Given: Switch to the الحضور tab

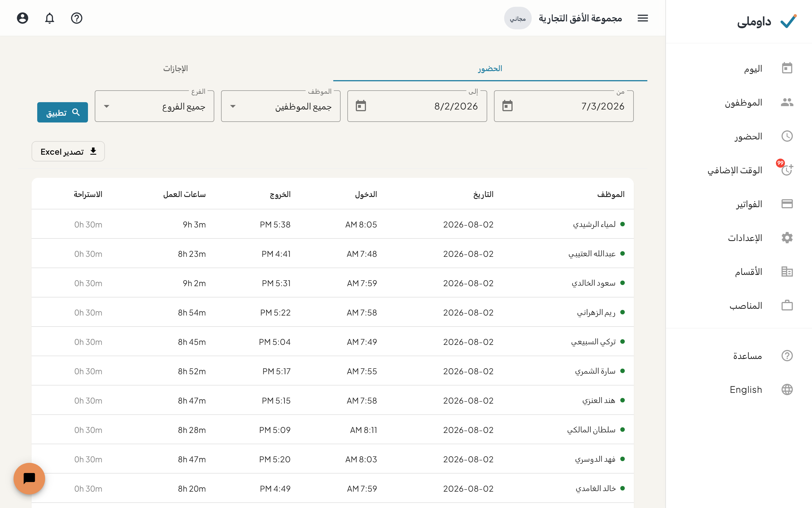Looking at the screenshot, I should click(x=490, y=69).
